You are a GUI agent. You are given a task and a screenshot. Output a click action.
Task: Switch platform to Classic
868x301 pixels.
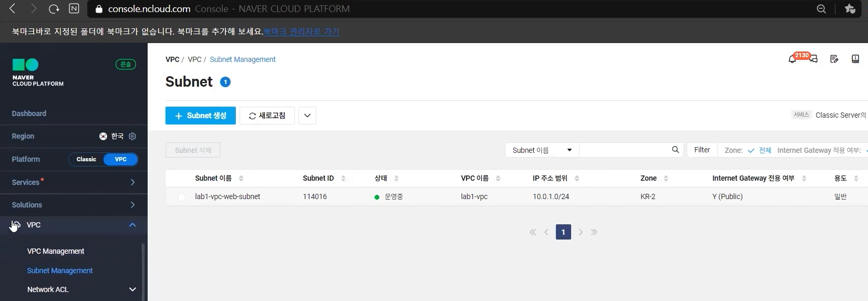pos(86,159)
